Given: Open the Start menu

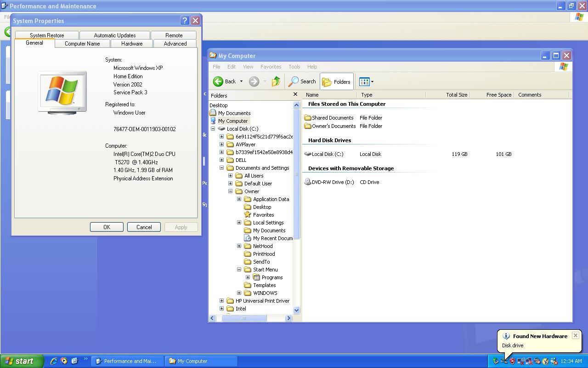Looking at the screenshot, I should 22,361.
